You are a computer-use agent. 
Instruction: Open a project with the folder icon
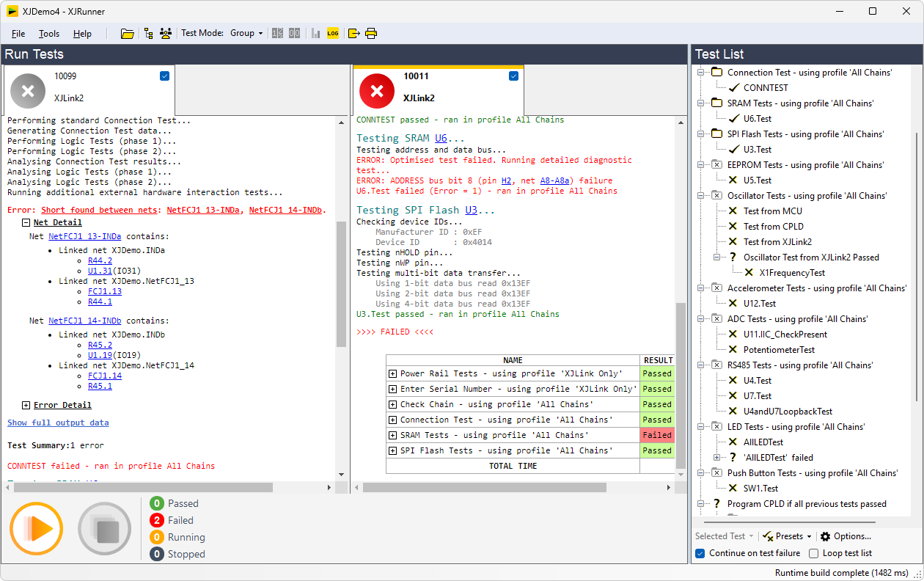pyautogui.click(x=128, y=33)
